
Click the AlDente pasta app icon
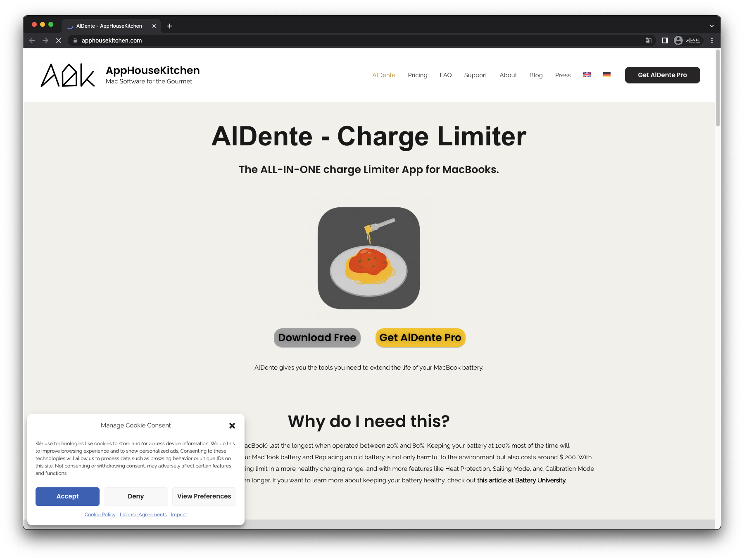[x=369, y=258]
